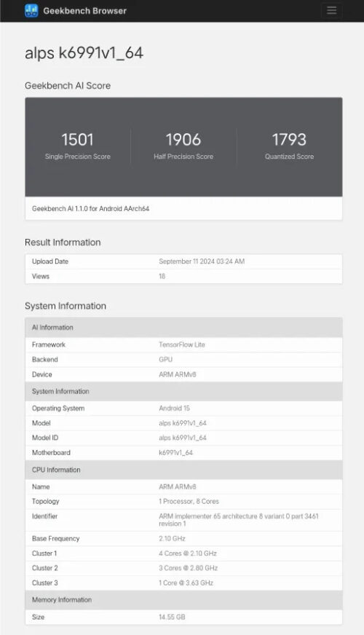The width and height of the screenshot is (364, 635).
Task: Click the Views count row
Action: 183,276
